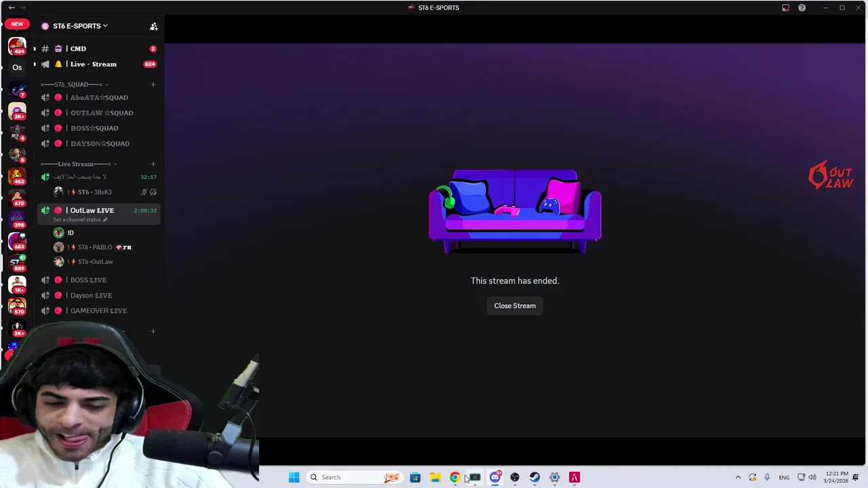Join the DAYSON☆SQUAD voice channel
868x488 pixels.
pyautogui.click(x=98, y=144)
